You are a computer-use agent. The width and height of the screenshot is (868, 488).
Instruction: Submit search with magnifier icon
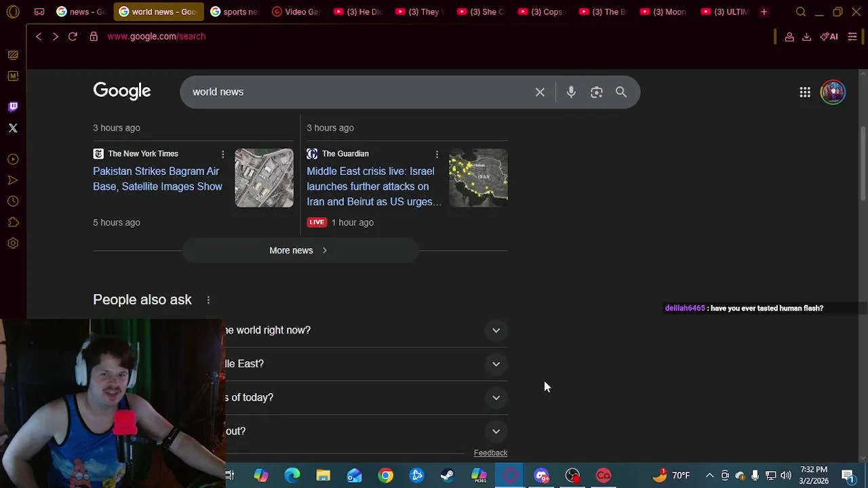[621, 92]
